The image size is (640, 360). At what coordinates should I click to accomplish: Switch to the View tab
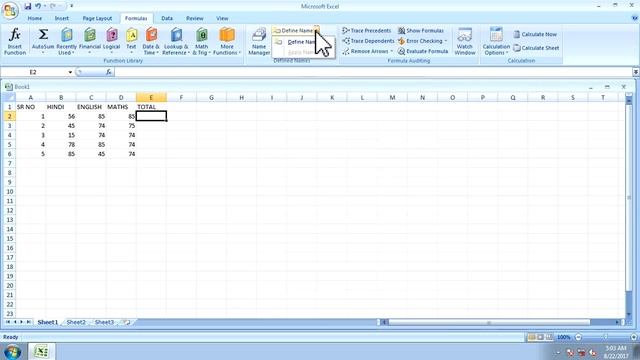tap(222, 18)
